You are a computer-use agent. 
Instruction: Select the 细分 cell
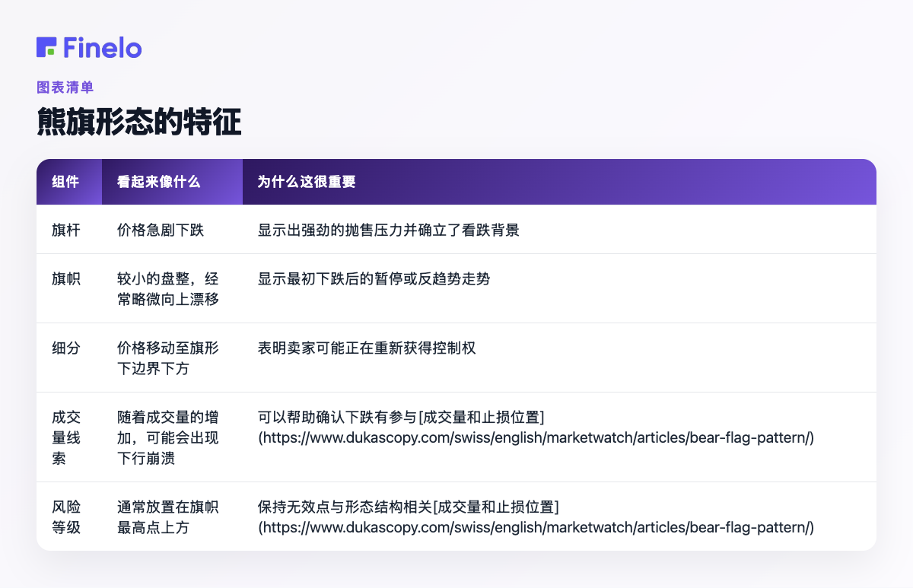tap(69, 358)
